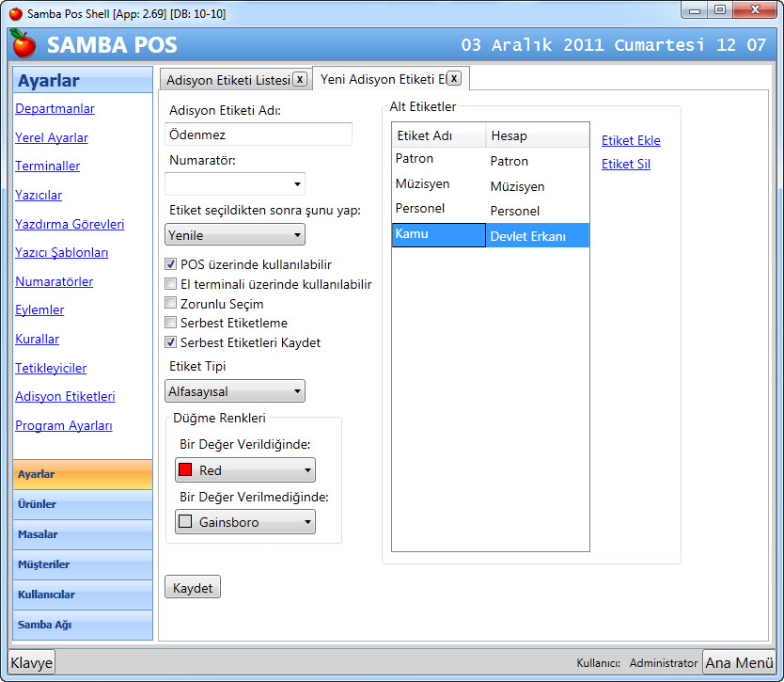Open Samba Ağı section
This screenshot has width=784, height=682.
(x=83, y=625)
